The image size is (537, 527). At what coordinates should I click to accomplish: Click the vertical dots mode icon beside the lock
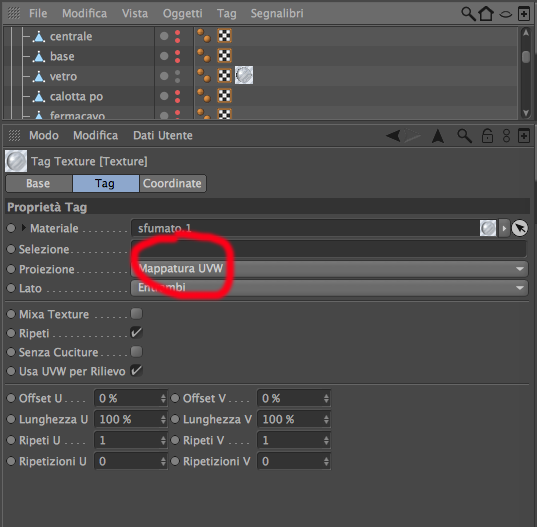coord(506,136)
